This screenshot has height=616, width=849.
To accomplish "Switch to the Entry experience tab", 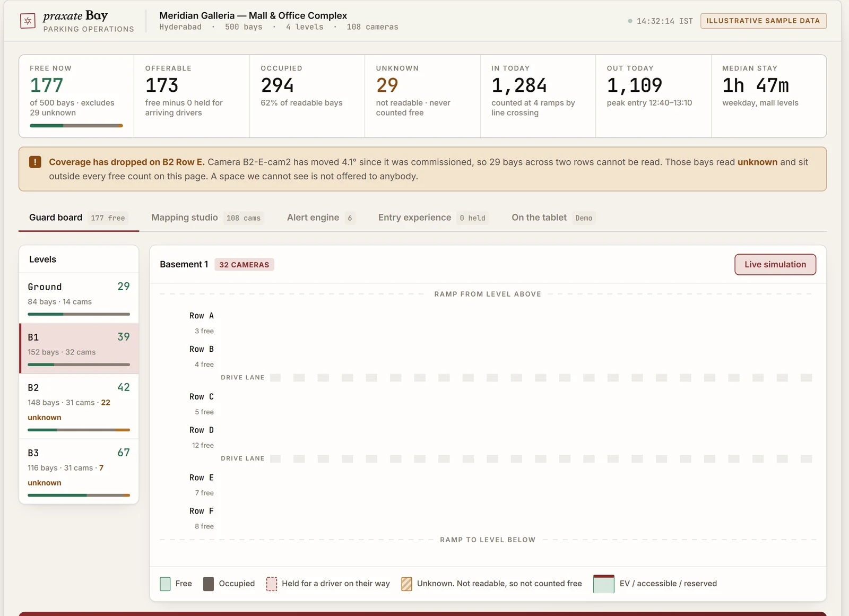I will tap(433, 218).
